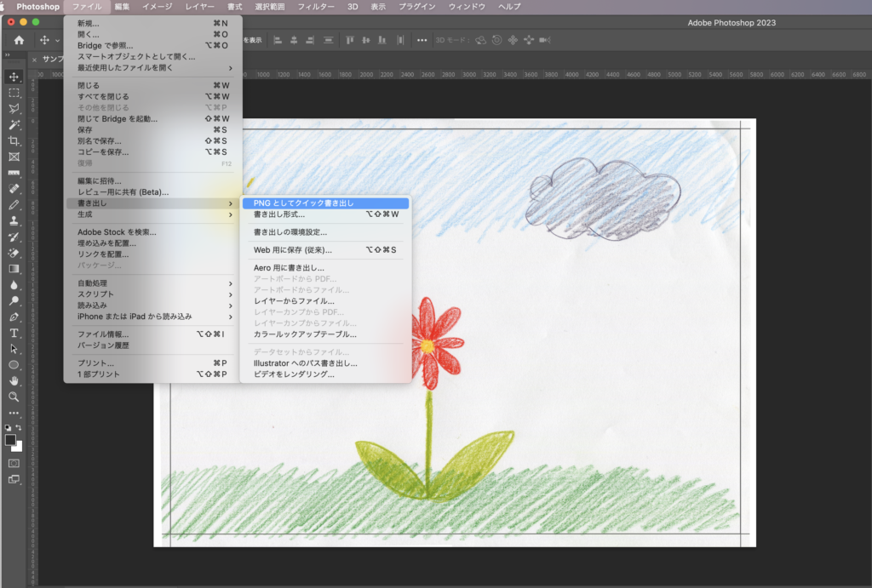Viewport: 872px width, 588px height.
Task: Expand the 生成 submenu
Action: (x=153, y=214)
